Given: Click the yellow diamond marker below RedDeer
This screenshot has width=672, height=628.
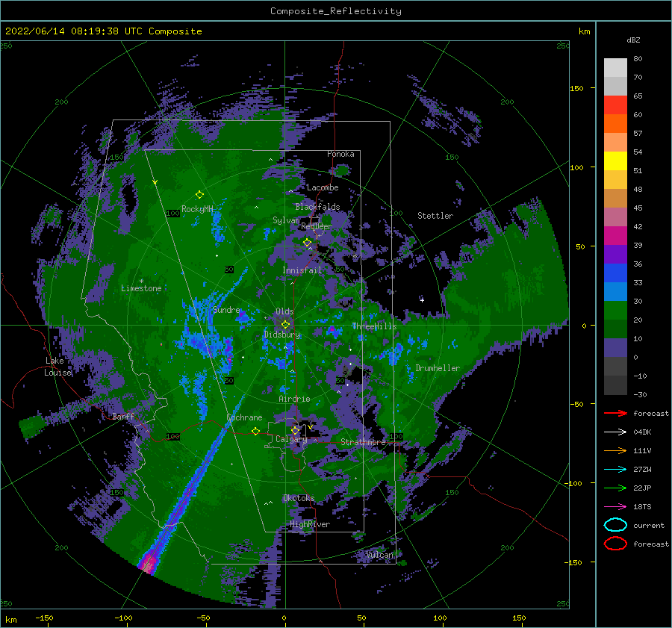Looking at the screenshot, I should coord(308,243).
